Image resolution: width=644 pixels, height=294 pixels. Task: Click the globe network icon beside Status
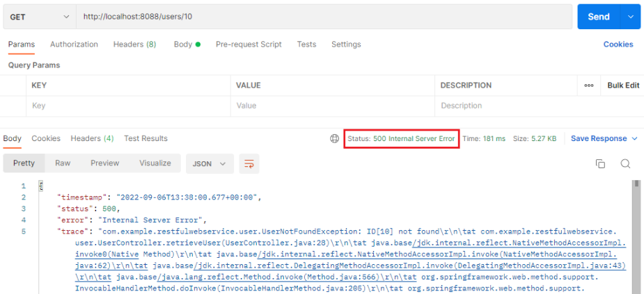[334, 138]
